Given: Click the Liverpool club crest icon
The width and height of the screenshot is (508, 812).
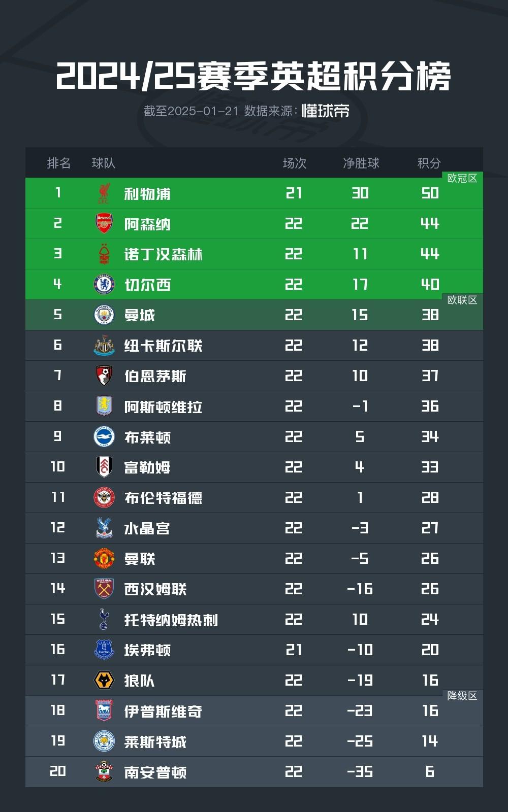Looking at the screenshot, I should coord(104,193).
